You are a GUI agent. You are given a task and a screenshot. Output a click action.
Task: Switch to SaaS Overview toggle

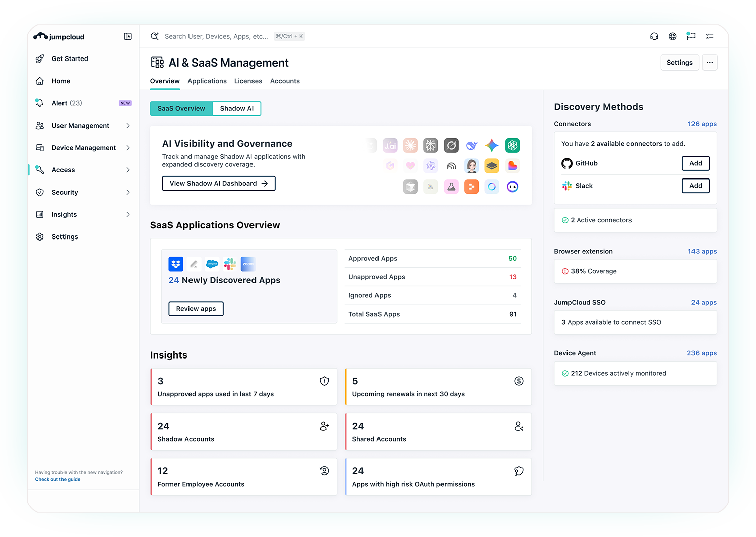tap(181, 109)
